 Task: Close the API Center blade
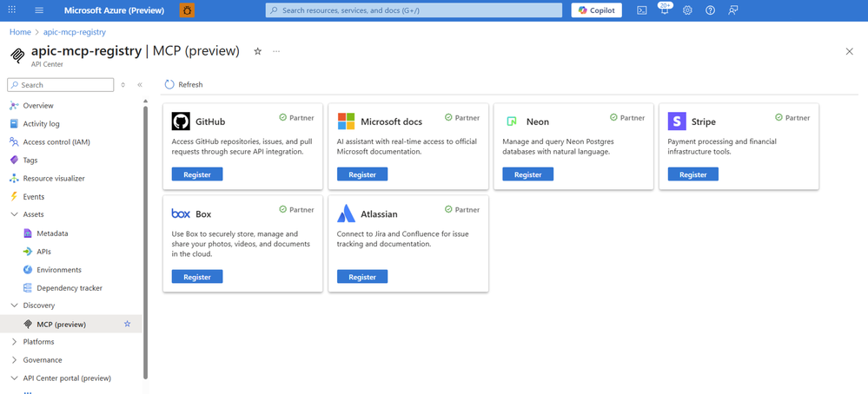coord(849,51)
